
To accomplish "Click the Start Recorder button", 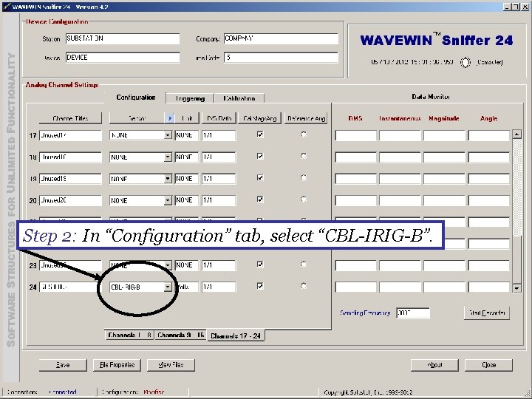I will point(487,313).
